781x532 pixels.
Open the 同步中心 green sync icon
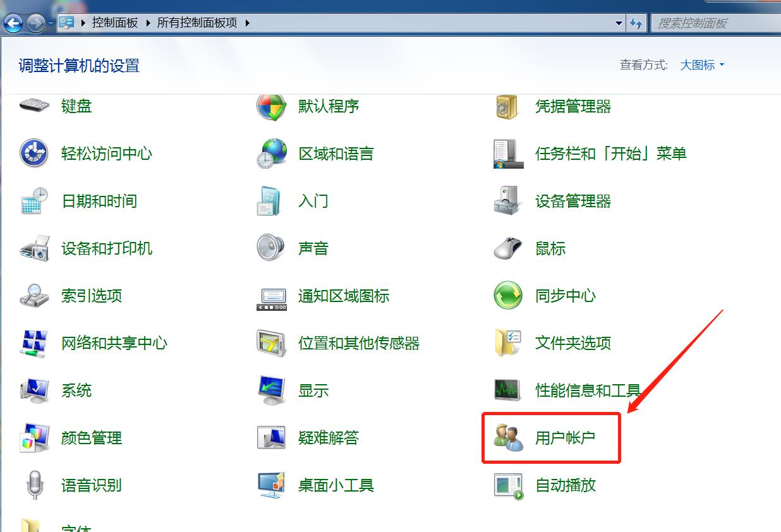click(508, 296)
